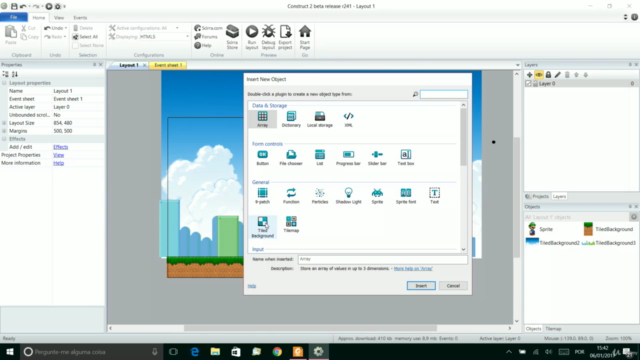
Task: Toggle the Select None checkbox
Action: tap(76, 45)
